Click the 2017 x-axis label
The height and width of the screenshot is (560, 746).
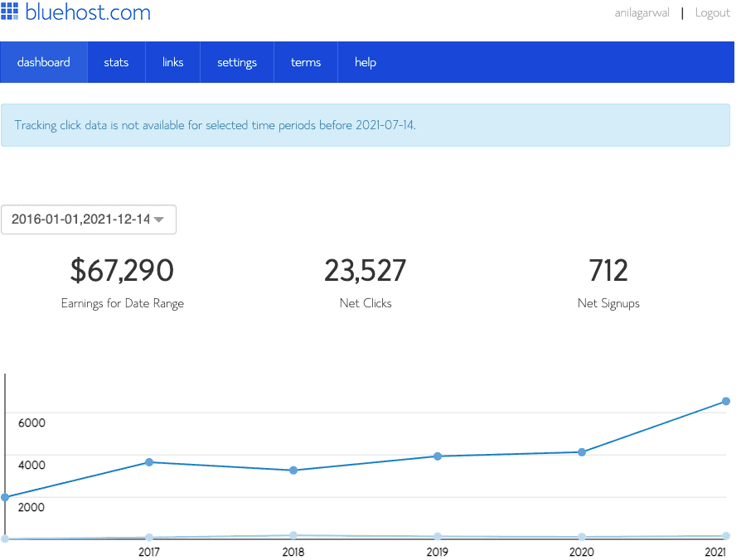click(x=149, y=552)
